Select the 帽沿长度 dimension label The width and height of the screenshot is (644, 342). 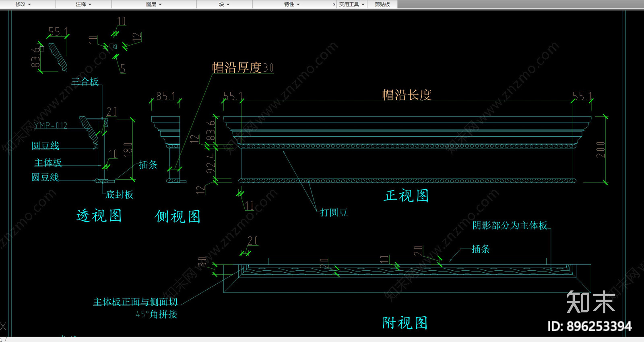[x=407, y=95]
